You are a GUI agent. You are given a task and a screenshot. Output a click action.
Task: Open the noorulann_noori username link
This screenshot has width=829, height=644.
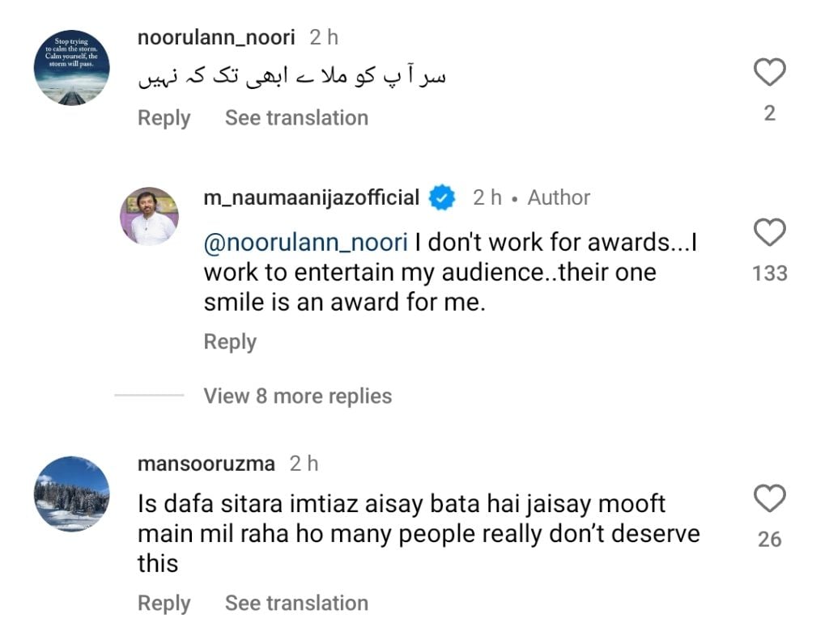pyautogui.click(x=218, y=37)
